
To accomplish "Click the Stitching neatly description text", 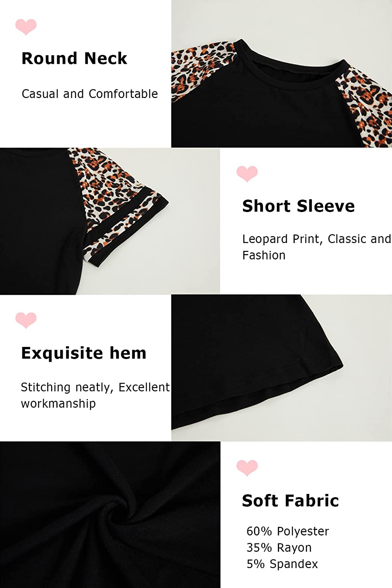I will [95, 395].
